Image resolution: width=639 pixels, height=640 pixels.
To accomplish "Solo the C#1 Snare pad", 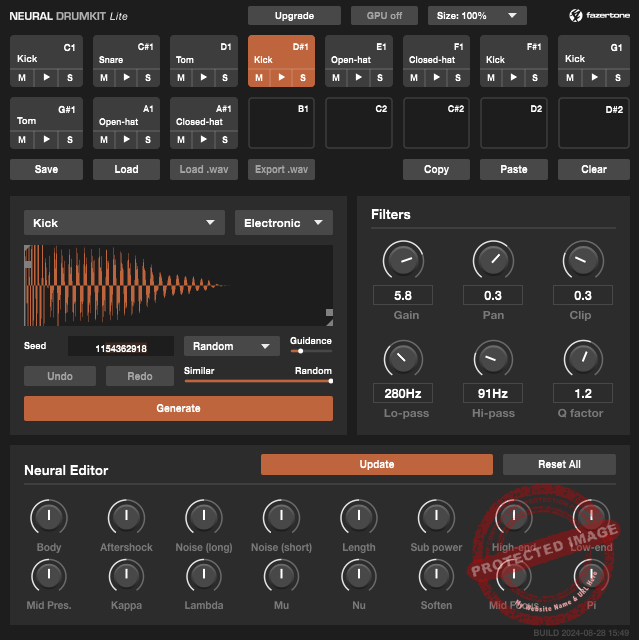I will 148,78.
